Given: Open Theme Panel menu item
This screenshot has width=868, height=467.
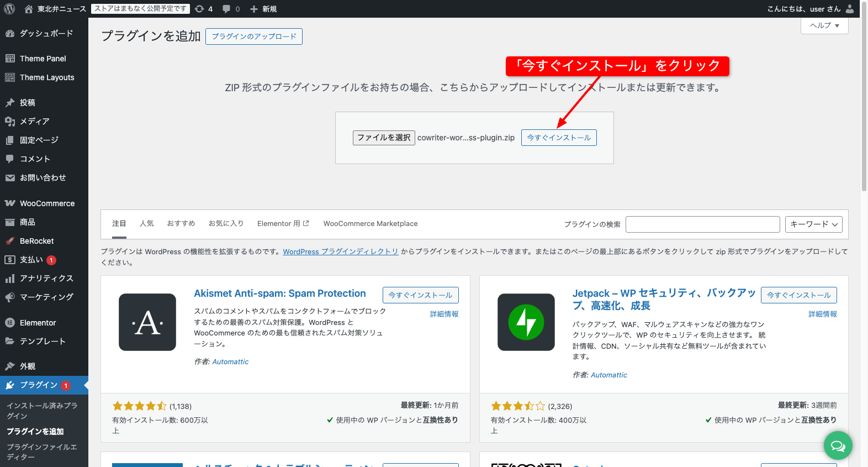Looking at the screenshot, I should tap(44, 59).
